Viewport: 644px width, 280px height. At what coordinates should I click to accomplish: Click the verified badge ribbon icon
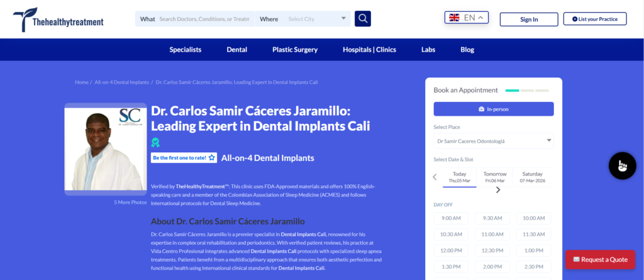point(155,142)
